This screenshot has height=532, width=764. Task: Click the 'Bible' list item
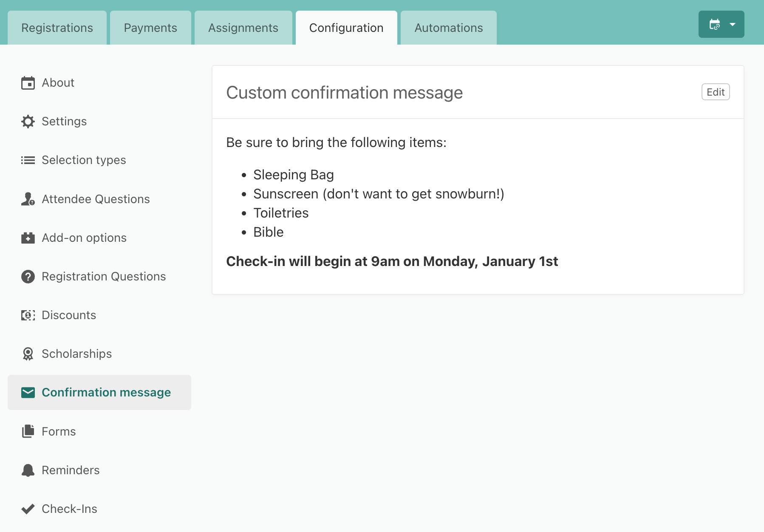click(269, 232)
